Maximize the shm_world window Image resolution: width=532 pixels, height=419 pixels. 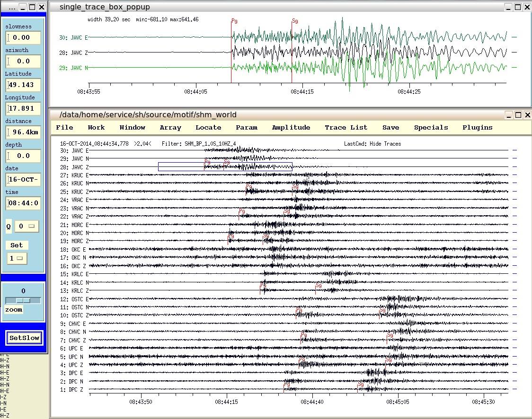point(518,115)
